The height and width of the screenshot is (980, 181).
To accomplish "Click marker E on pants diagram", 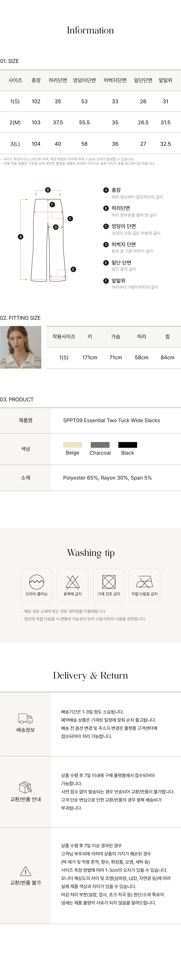I will pyautogui.click(x=73, y=269).
